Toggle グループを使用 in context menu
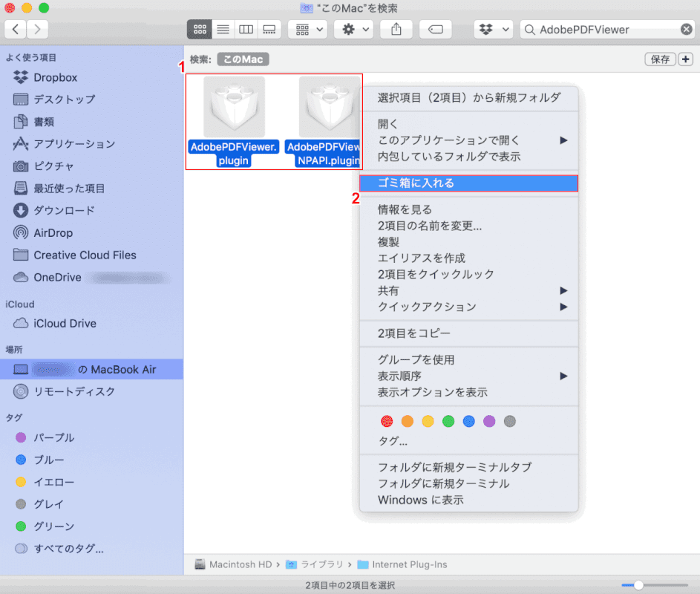This screenshot has height=594, width=700. coord(468,359)
